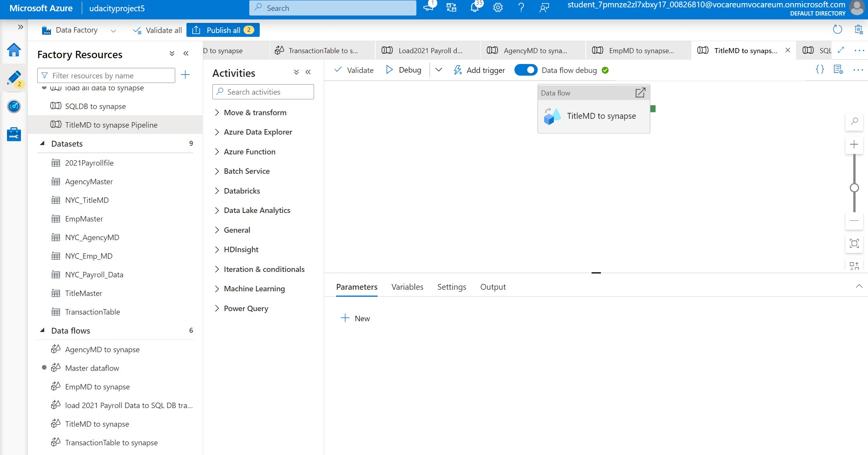Click the canvas zoom slider handle

854,188
